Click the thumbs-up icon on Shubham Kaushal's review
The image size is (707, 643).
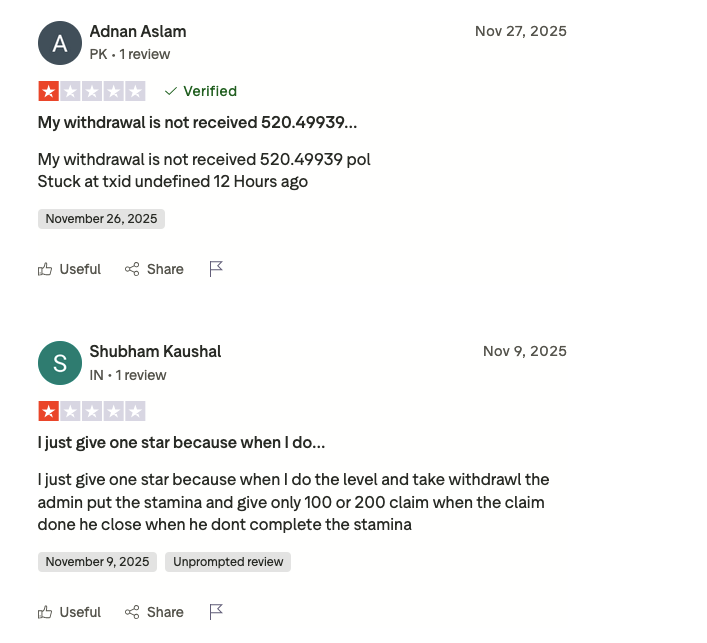45,612
